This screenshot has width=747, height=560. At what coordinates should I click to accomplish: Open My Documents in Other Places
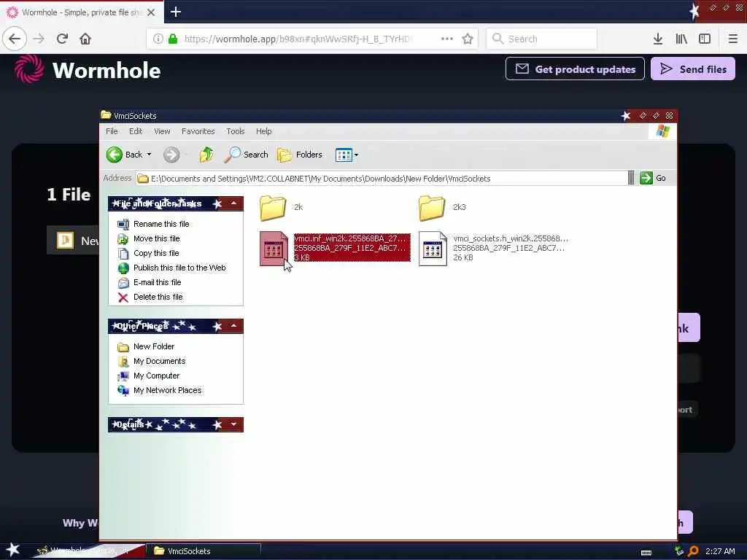click(159, 362)
